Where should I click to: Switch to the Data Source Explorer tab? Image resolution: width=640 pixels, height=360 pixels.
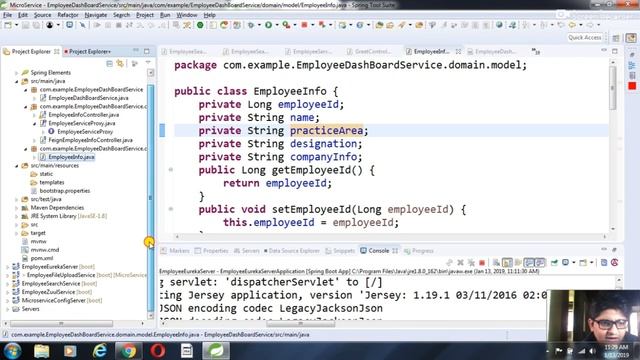291,251
